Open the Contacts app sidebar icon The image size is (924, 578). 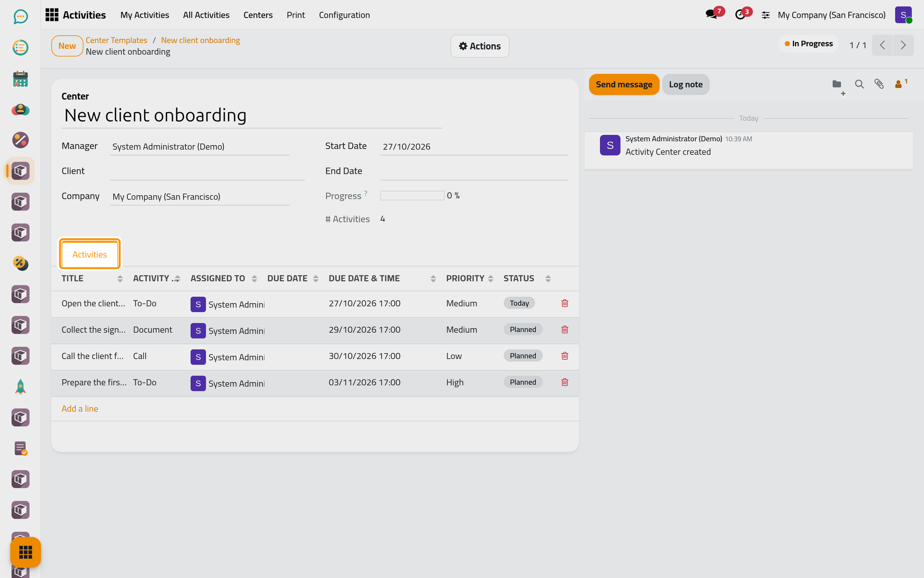click(x=20, y=109)
